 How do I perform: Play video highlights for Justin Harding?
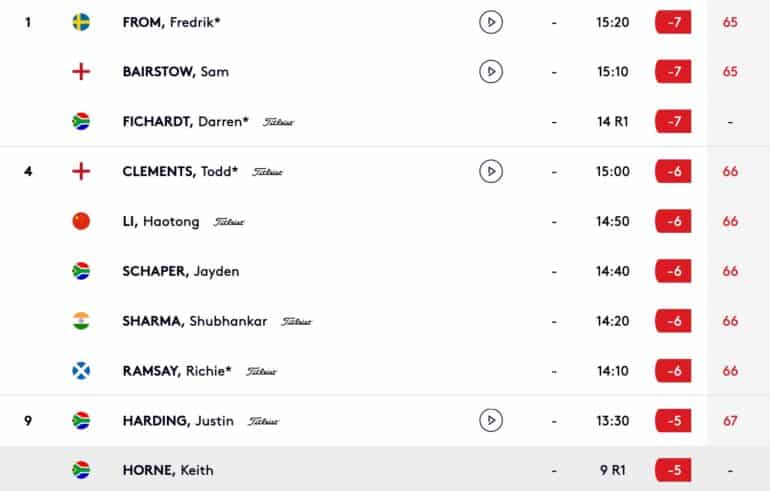(x=491, y=420)
